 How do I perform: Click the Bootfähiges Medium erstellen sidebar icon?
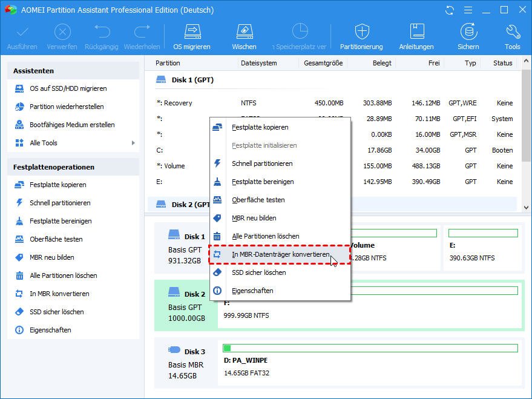(19, 125)
